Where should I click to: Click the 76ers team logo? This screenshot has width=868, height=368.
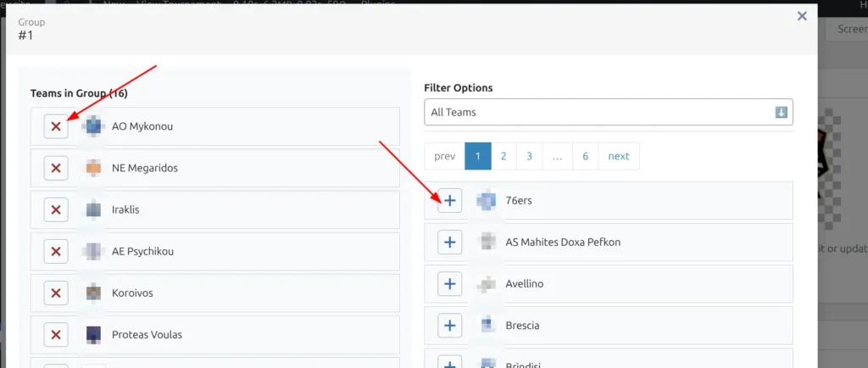(x=486, y=201)
